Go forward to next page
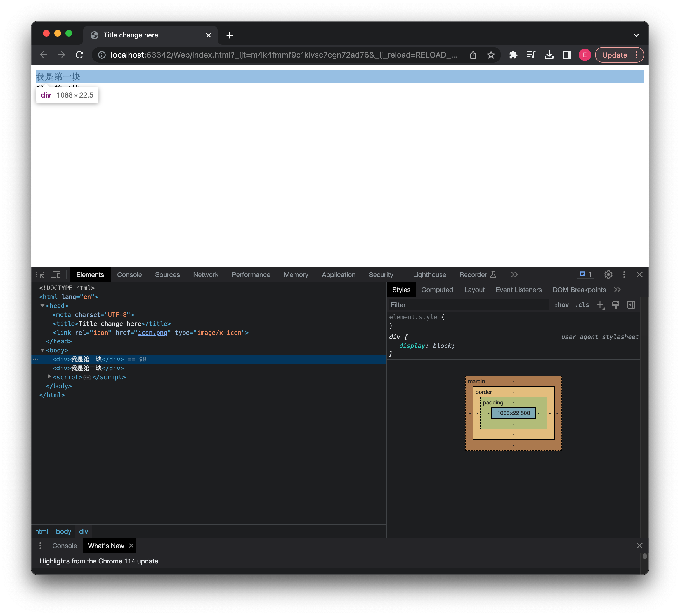Screen dimensions: 680x616 [x=62, y=55]
